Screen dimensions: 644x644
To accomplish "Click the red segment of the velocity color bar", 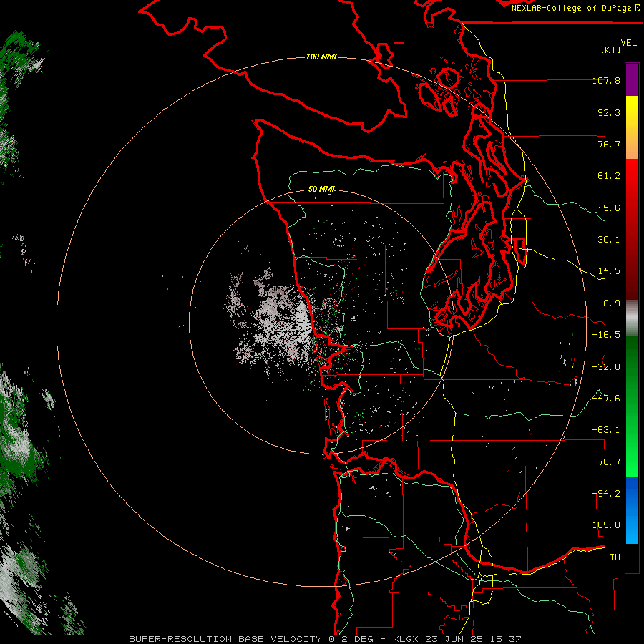I will pyautogui.click(x=632, y=229).
